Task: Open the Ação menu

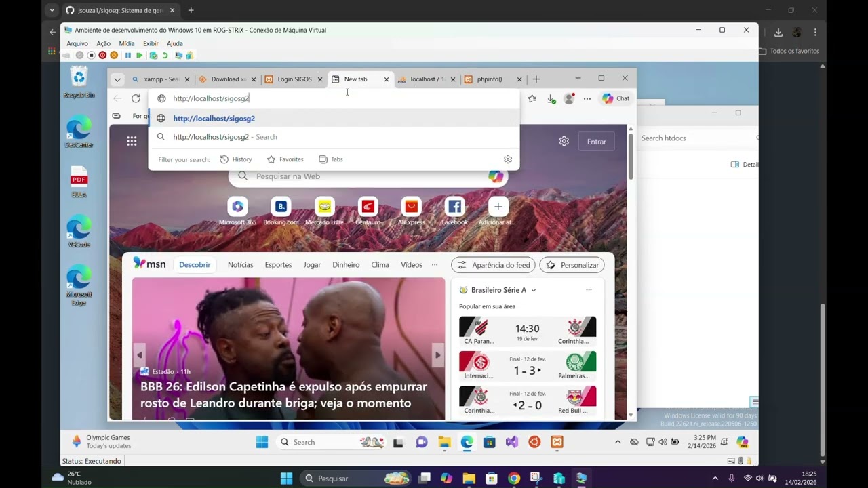Action: tap(103, 43)
